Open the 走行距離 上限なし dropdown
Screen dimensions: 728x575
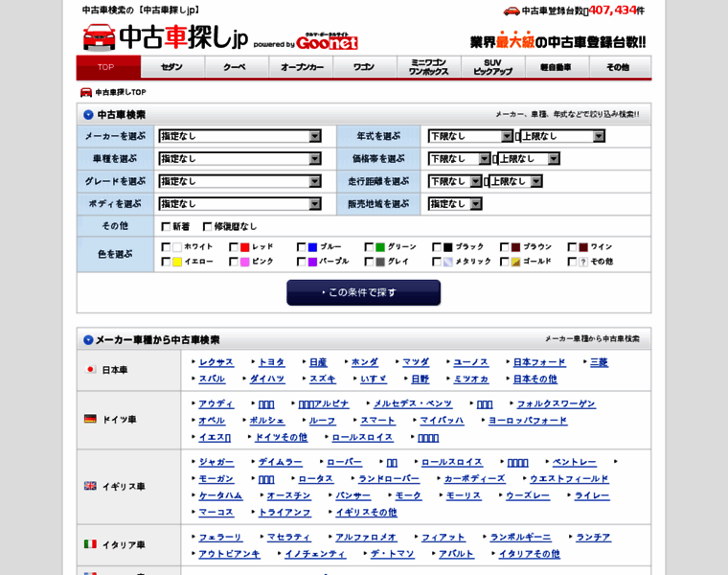[x=515, y=181]
